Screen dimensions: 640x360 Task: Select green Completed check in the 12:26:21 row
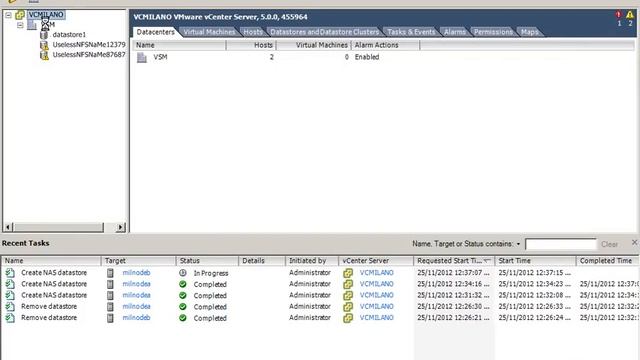coord(183,318)
